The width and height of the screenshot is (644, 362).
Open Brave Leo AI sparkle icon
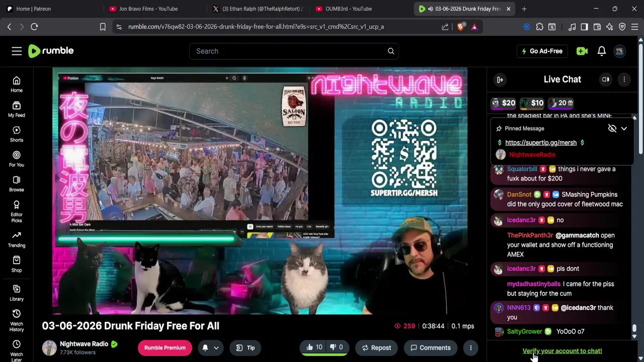[610, 27]
